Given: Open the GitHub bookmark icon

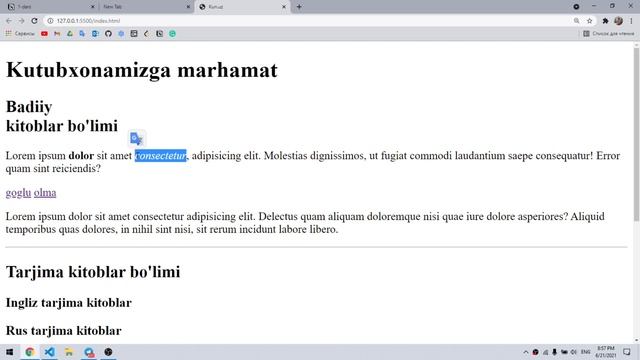Looking at the screenshot, I should [x=108, y=34].
